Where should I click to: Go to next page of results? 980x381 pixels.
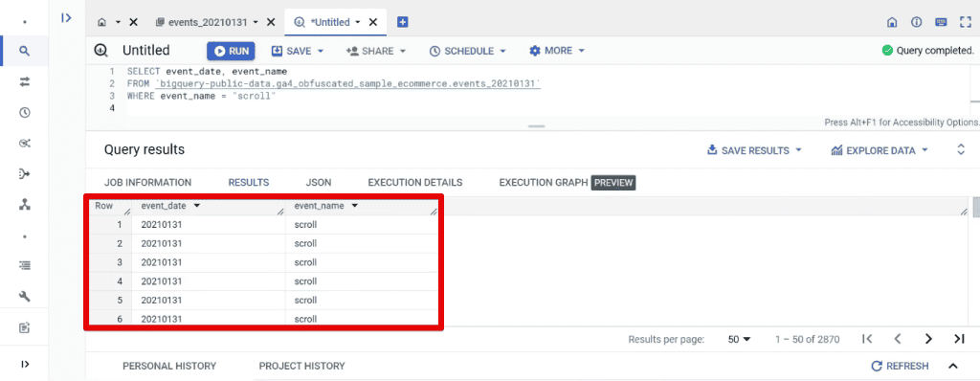coord(928,339)
